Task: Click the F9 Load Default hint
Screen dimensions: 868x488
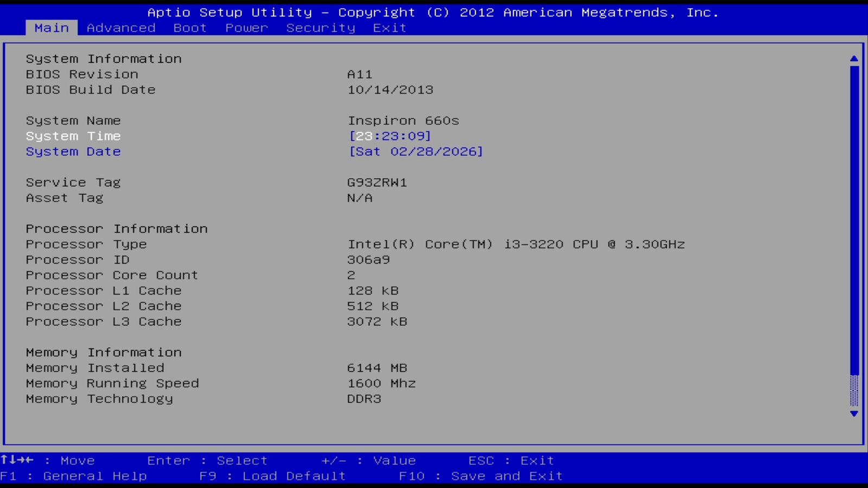Action: (272, 476)
